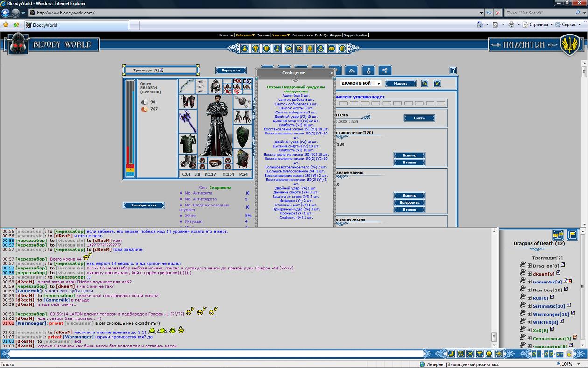Click the Надеть button
Viewport: 588px width, 368px height.
click(x=400, y=84)
